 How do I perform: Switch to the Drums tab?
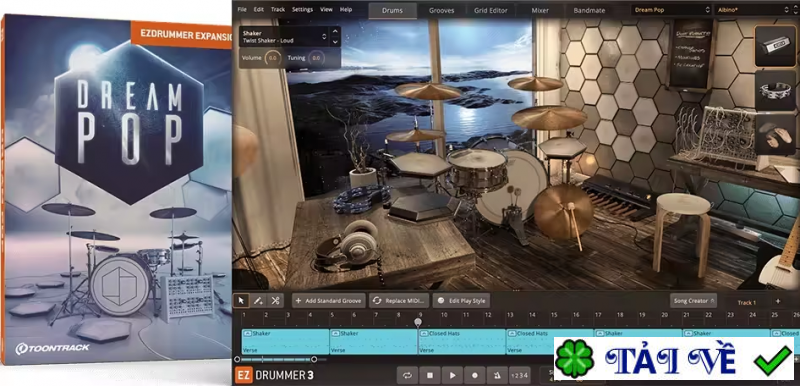392,10
